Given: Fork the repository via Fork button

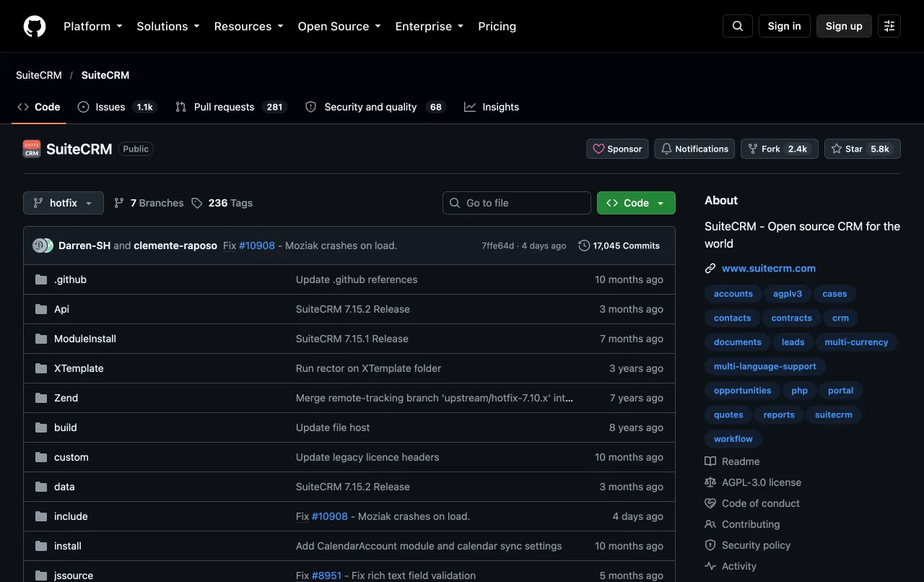Looking at the screenshot, I should pos(780,149).
